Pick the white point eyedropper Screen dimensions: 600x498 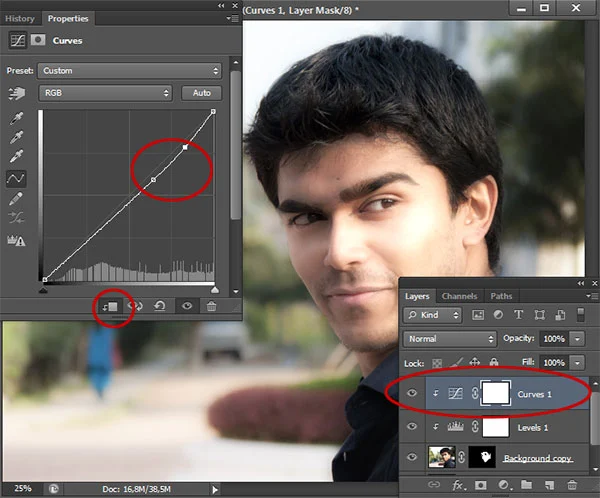tap(16, 156)
